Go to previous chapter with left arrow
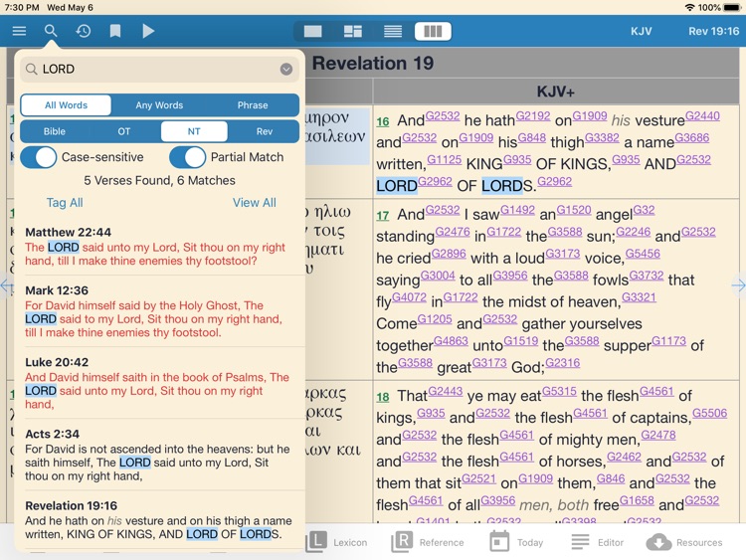This screenshot has height=560, width=746. tap(7, 285)
